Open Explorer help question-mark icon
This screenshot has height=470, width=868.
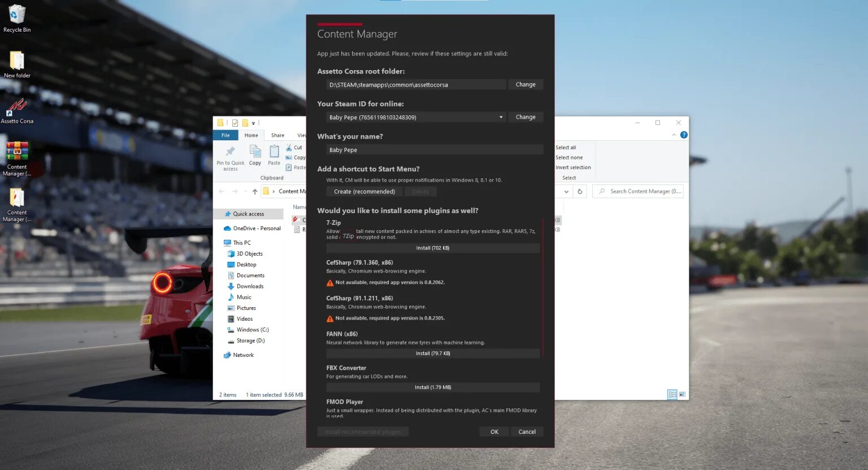[x=684, y=135]
